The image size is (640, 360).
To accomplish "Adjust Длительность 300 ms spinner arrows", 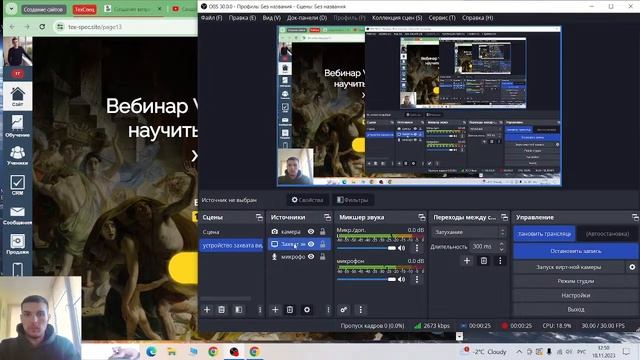I will 502,247.
